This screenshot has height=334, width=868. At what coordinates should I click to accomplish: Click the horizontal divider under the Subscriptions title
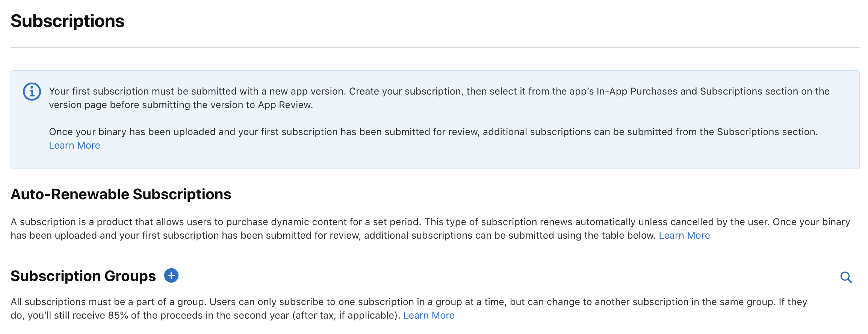pyautogui.click(x=435, y=47)
